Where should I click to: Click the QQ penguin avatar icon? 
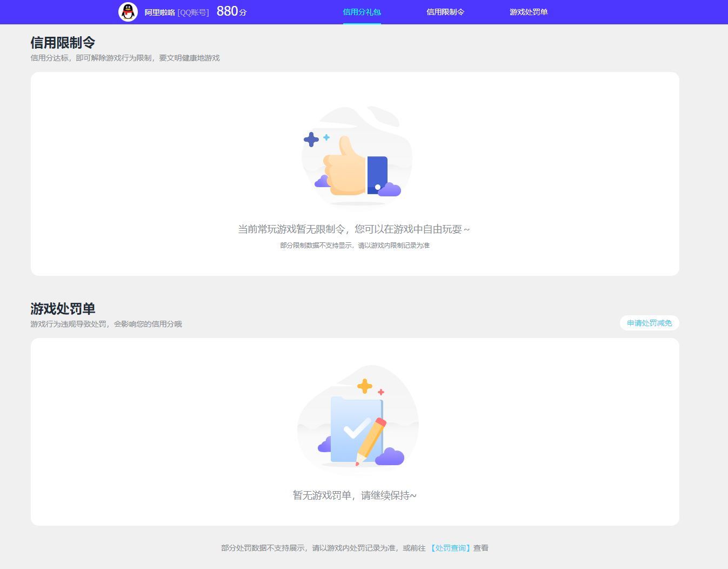[x=128, y=11]
